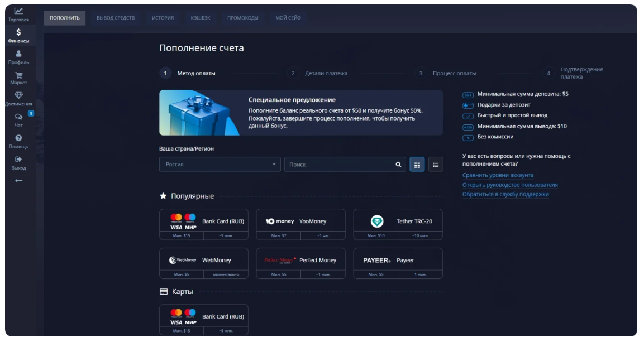Click the WebMoney logo icon
Viewport: 644px width, 342px height.
(182, 260)
